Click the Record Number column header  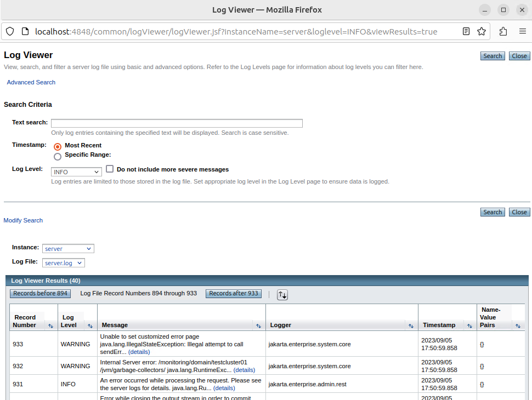tap(25, 321)
